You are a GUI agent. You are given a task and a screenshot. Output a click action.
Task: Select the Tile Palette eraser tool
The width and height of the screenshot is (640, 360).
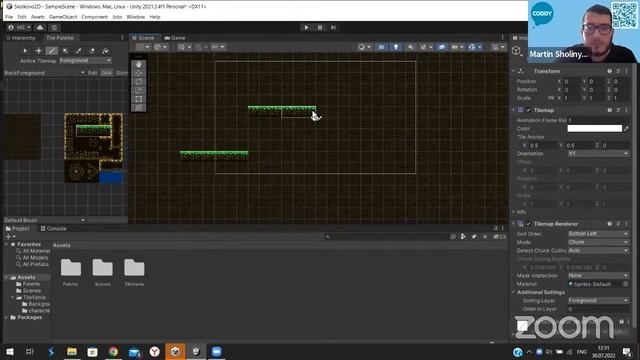click(92, 51)
